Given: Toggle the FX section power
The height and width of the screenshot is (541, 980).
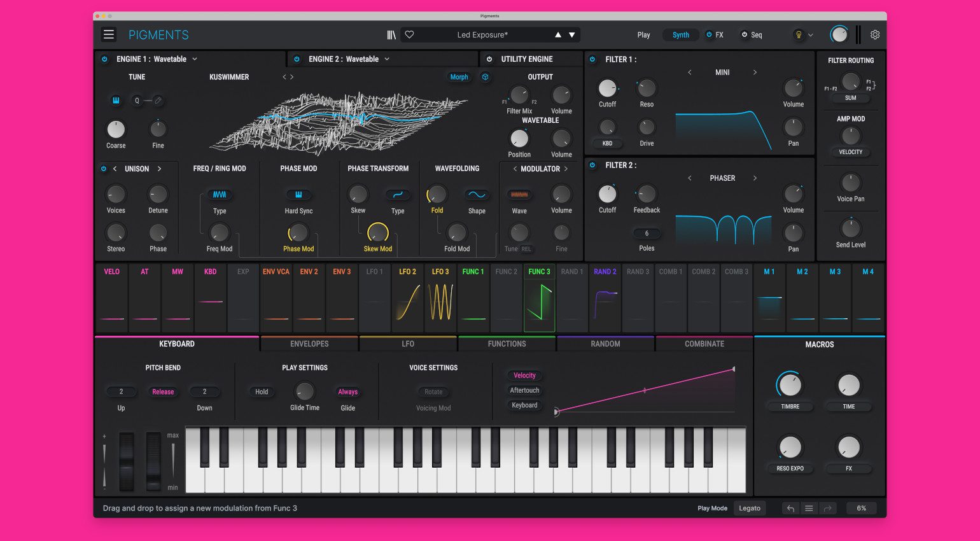Looking at the screenshot, I should [x=709, y=35].
